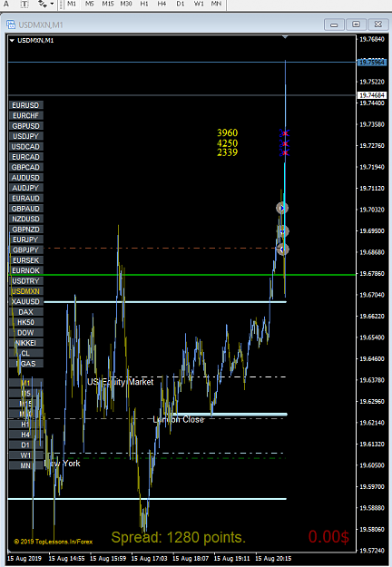The height and width of the screenshot is (567, 392).
Task: Open the AUDJPY symbol button
Action: (x=26, y=188)
